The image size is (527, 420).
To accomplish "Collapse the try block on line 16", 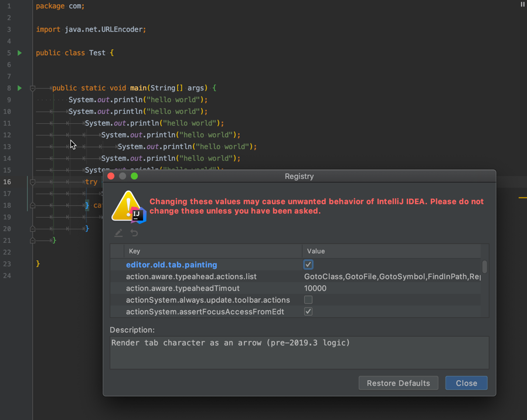I will coord(33,182).
